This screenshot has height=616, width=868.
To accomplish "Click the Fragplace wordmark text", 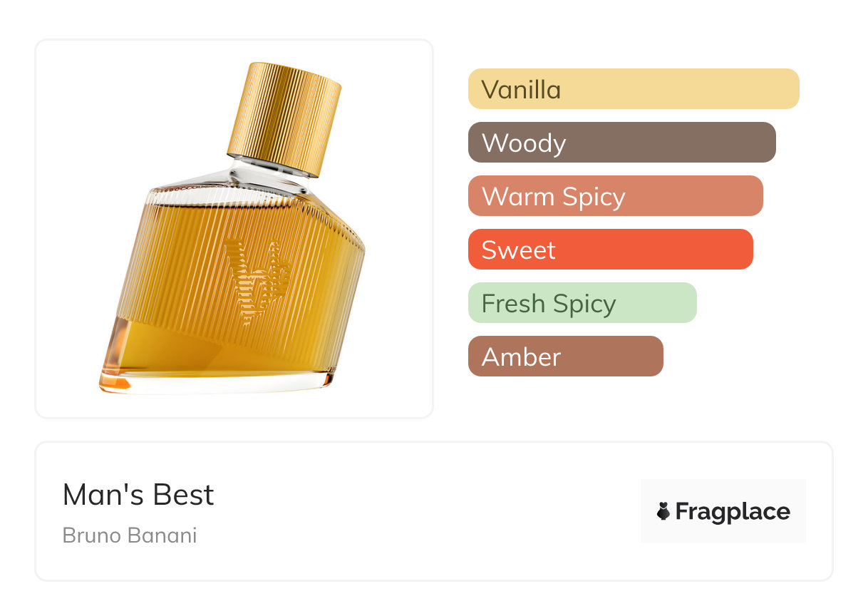I will click(x=733, y=511).
